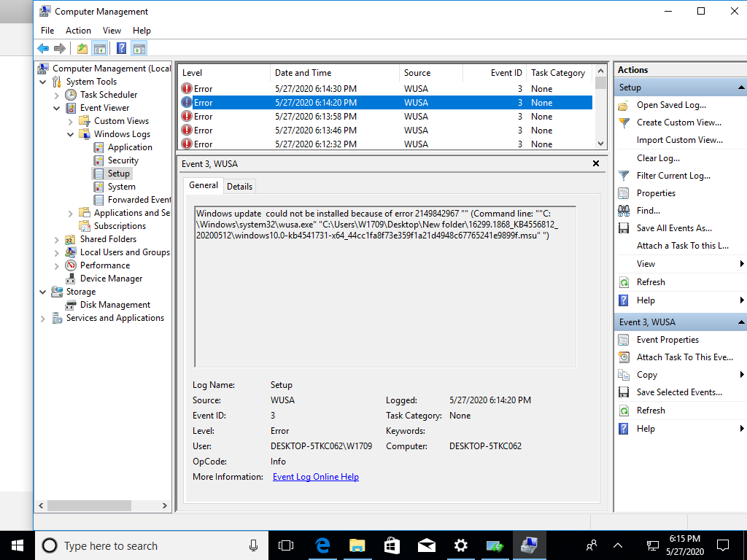Click Save Selected Events action
Screen dimensions: 747x560
pos(679,392)
